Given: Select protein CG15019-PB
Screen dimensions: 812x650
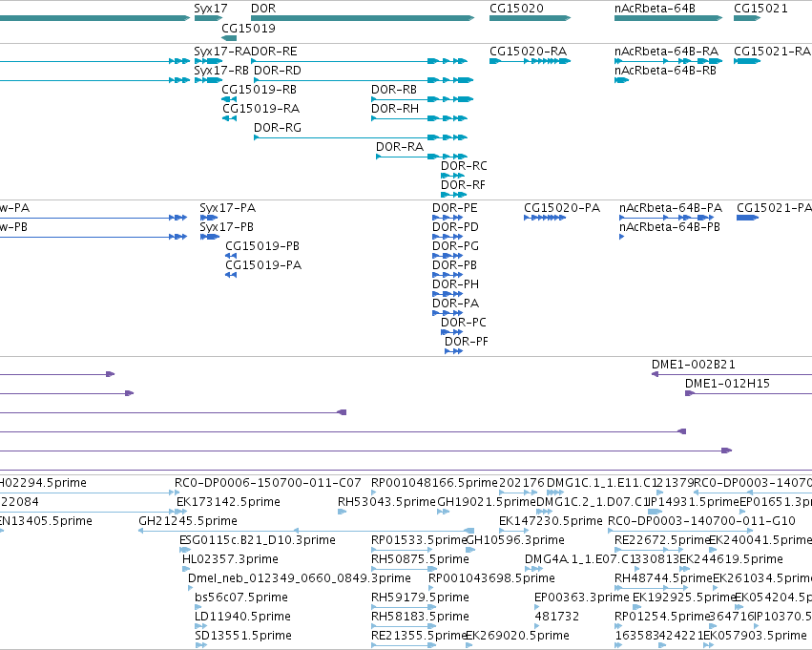Looking at the screenshot, I should click(x=262, y=246).
